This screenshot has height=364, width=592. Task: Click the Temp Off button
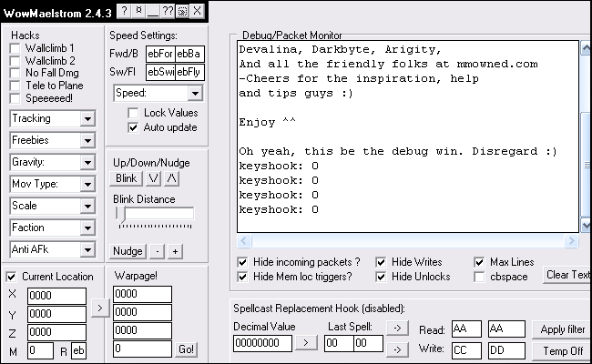[x=562, y=351]
